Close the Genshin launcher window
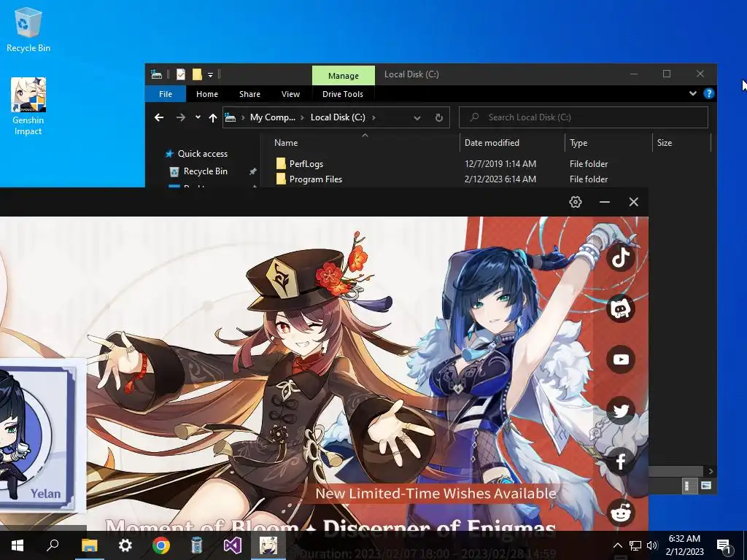 [634, 202]
